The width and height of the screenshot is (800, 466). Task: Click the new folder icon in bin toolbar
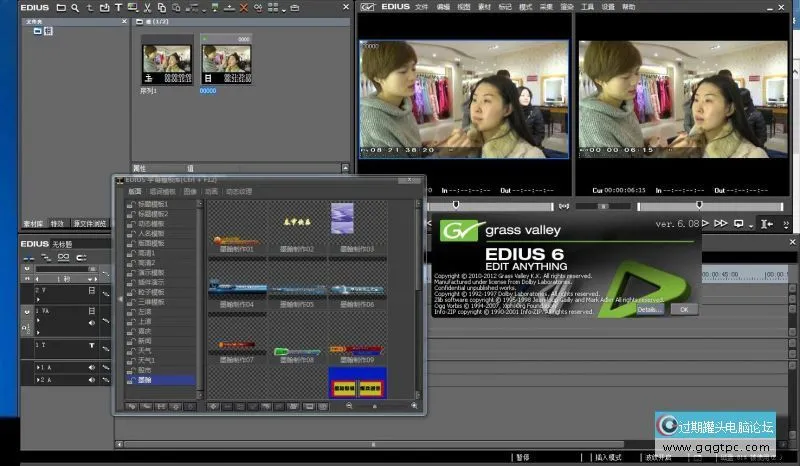click(61, 8)
